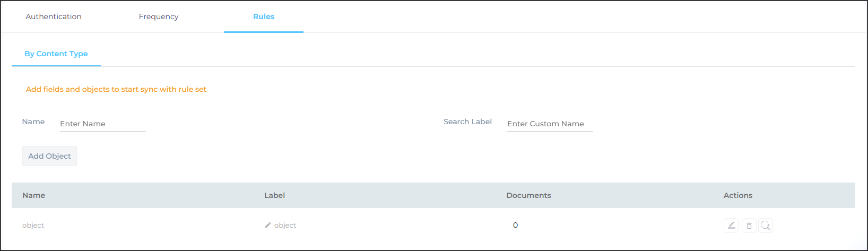Click the Enter Custom Name field

pyautogui.click(x=550, y=124)
